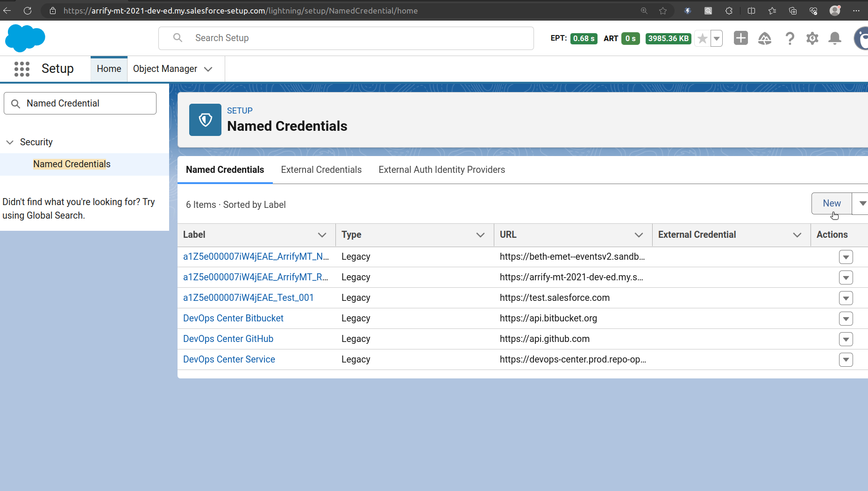Click into the Search Setup field
The height and width of the screenshot is (491, 868).
click(x=346, y=38)
